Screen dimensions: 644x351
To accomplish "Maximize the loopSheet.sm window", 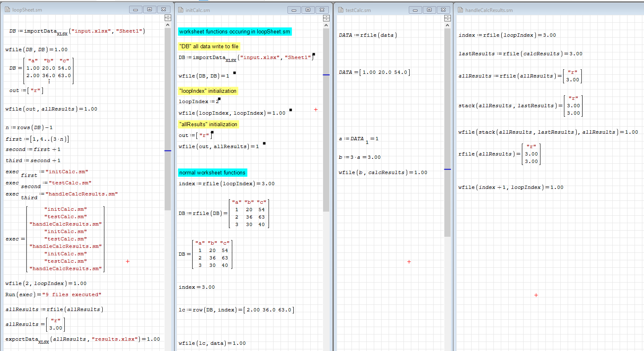I will click(149, 9).
